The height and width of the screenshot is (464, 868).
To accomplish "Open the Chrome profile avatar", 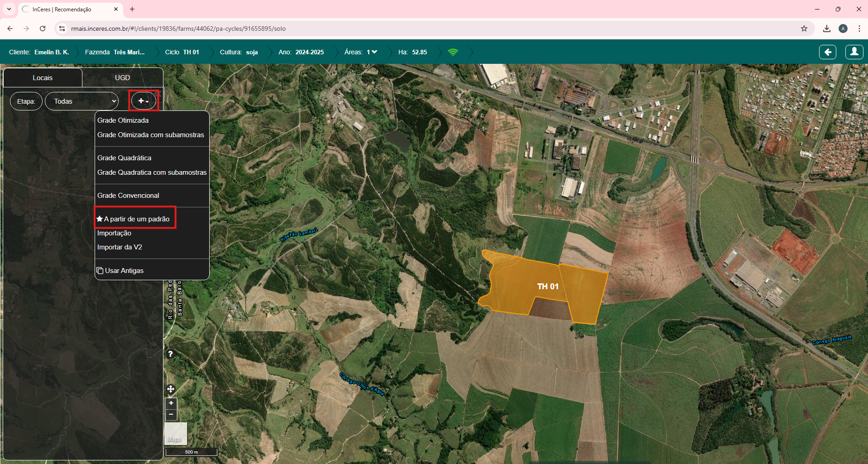I will pyautogui.click(x=843, y=29).
